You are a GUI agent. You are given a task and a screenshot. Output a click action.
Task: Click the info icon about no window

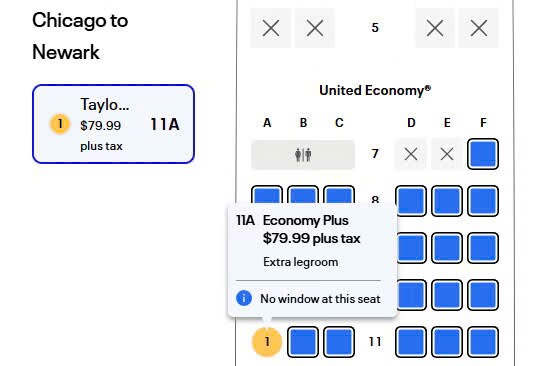pyautogui.click(x=244, y=298)
